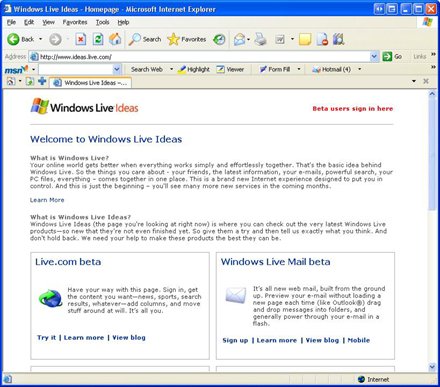Open the Search magnifier toolbar button

click(x=145, y=39)
